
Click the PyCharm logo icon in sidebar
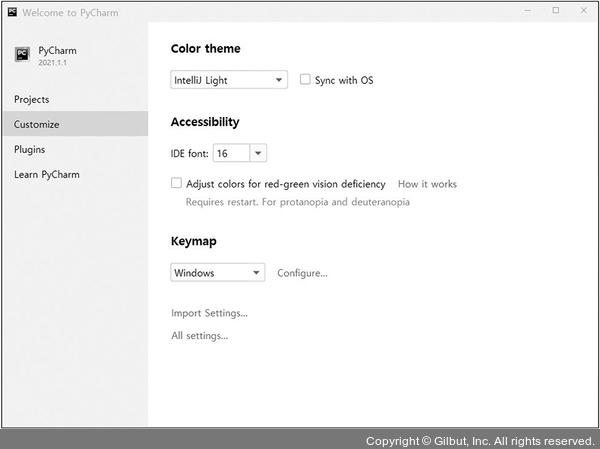(22, 54)
